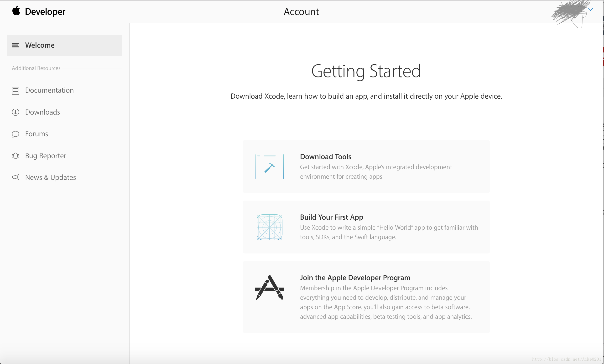The width and height of the screenshot is (604, 364).
Task: Click the Membership program description text
Action: pos(385,302)
